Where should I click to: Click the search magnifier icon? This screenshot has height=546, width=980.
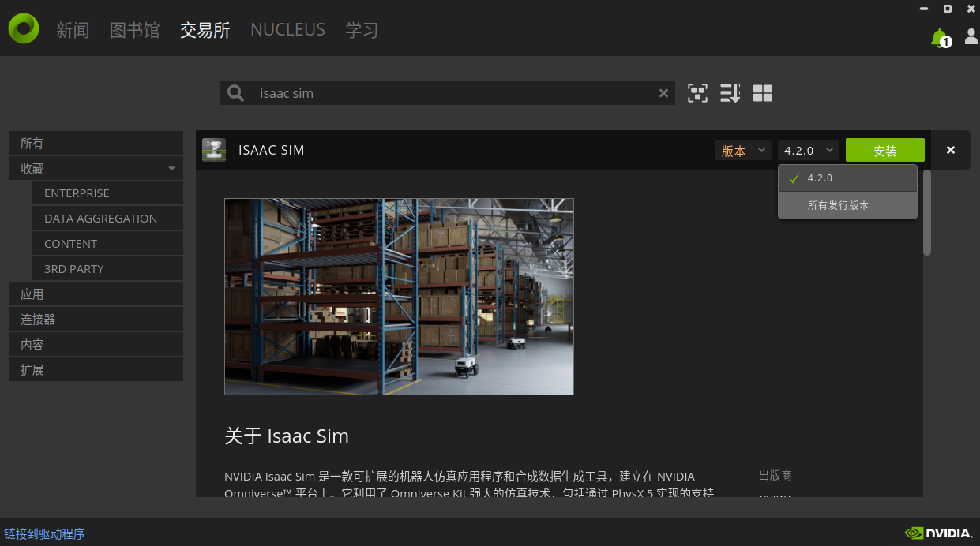(235, 93)
